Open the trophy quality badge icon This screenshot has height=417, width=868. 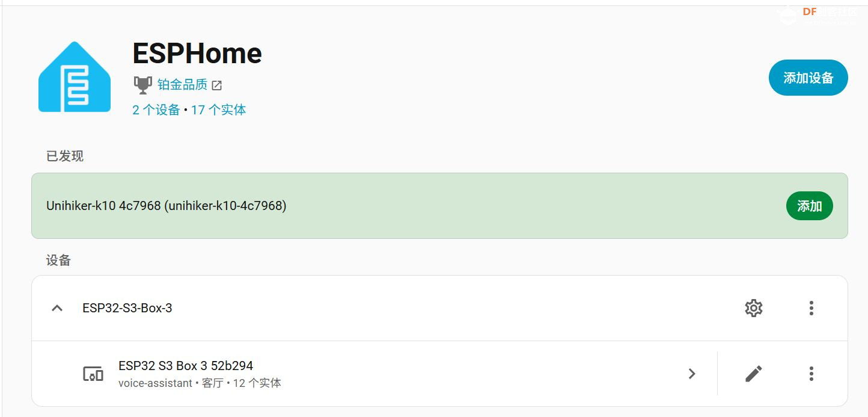coord(142,84)
